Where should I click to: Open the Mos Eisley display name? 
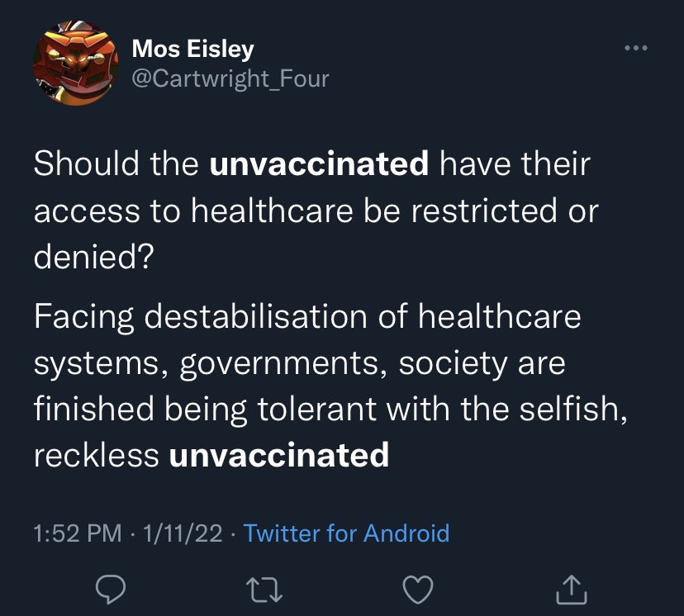coord(192,49)
